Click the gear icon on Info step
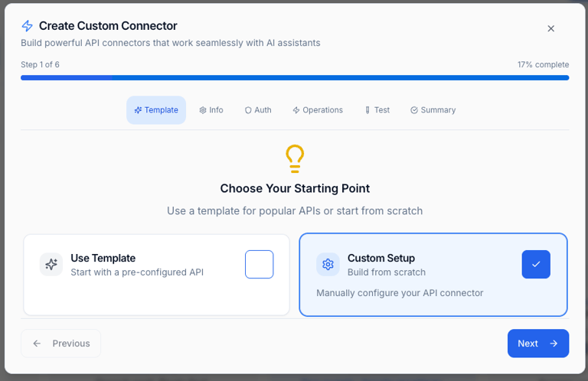Screen dimensions: 588x381 point(203,110)
